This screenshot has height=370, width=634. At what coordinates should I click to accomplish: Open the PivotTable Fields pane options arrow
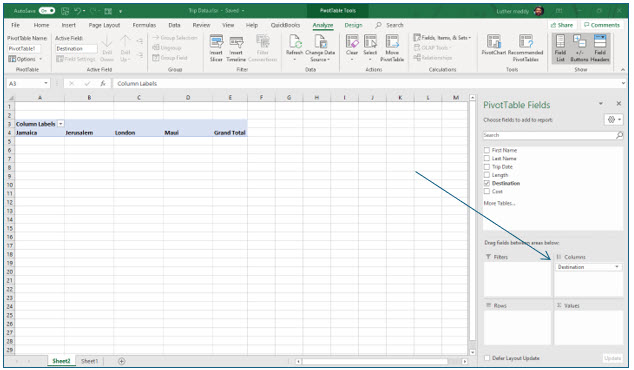pos(601,104)
